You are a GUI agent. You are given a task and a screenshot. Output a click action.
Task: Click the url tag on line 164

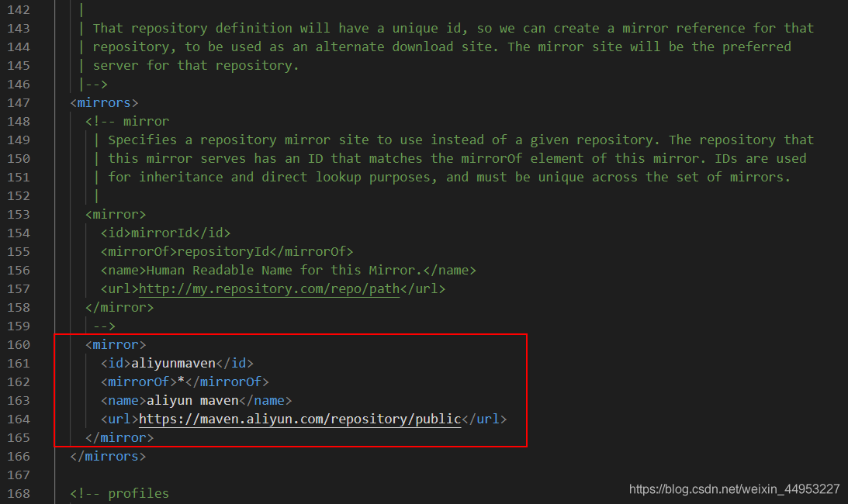point(118,419)
